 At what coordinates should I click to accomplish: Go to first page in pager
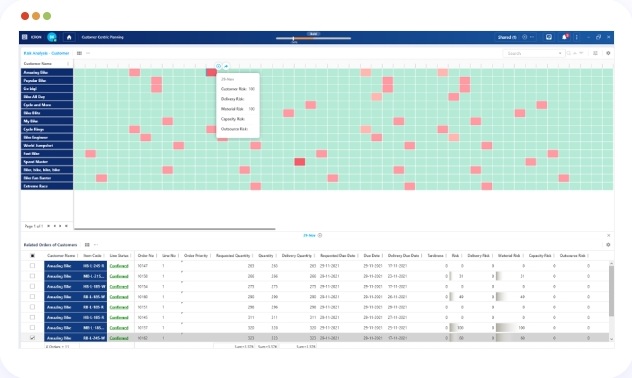pos(49,226)
